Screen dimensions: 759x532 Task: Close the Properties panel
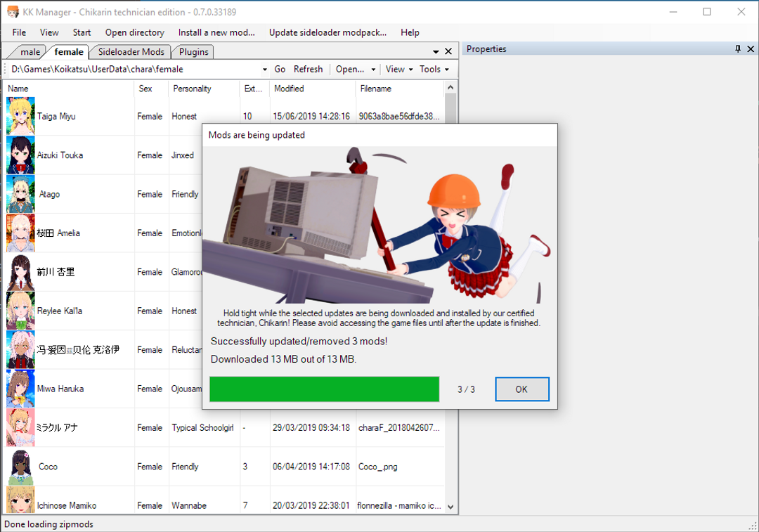[751, 49]
